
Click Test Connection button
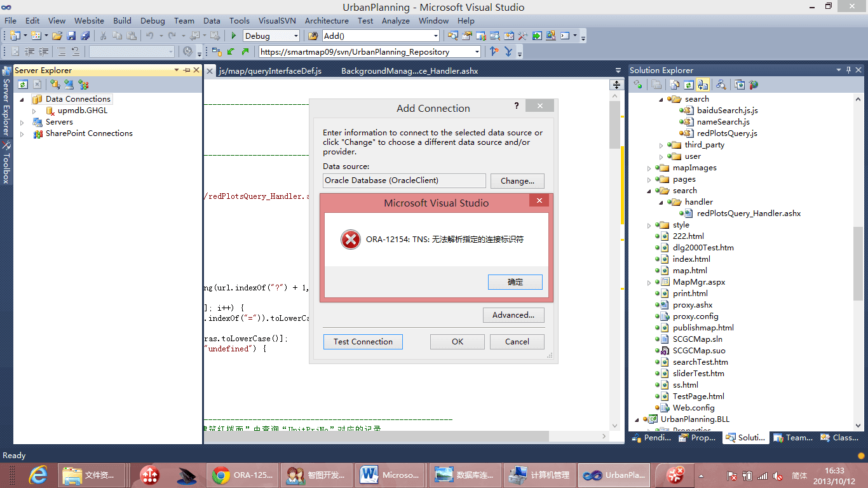(363, 342)
